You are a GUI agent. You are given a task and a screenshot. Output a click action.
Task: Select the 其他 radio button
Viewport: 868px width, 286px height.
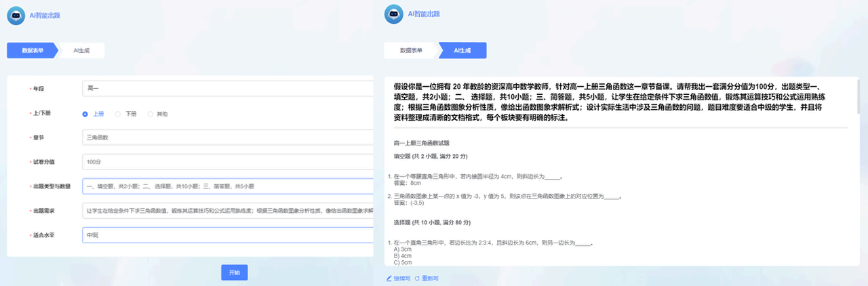(x=149, y=114)
